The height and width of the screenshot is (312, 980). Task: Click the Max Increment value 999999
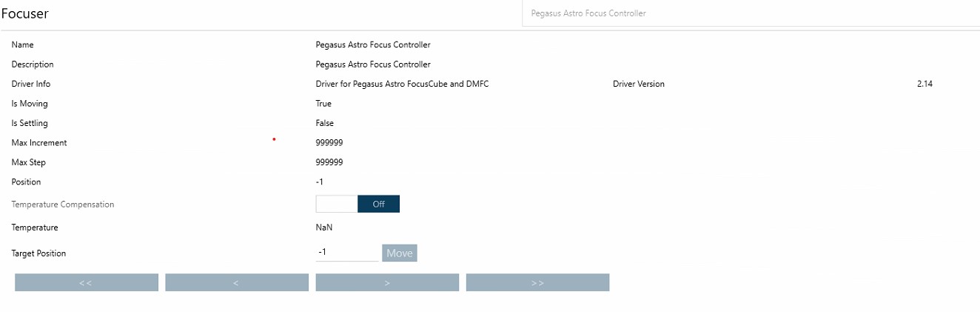(329, 142)
